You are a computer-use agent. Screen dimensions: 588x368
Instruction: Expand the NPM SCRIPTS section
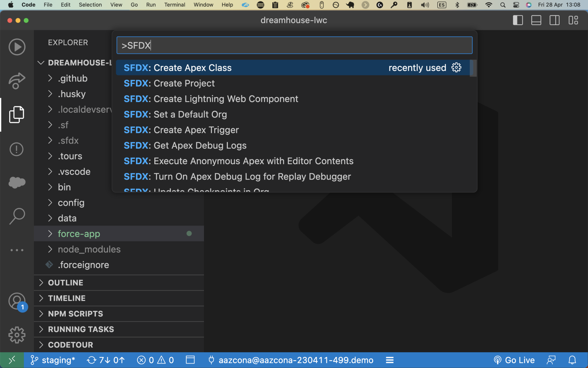[x=75, y=314]
